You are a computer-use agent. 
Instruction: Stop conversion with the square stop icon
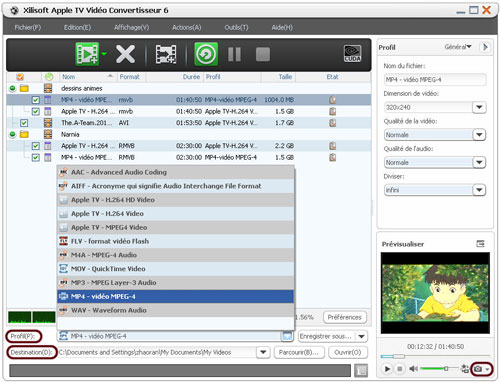coord(263,54)
